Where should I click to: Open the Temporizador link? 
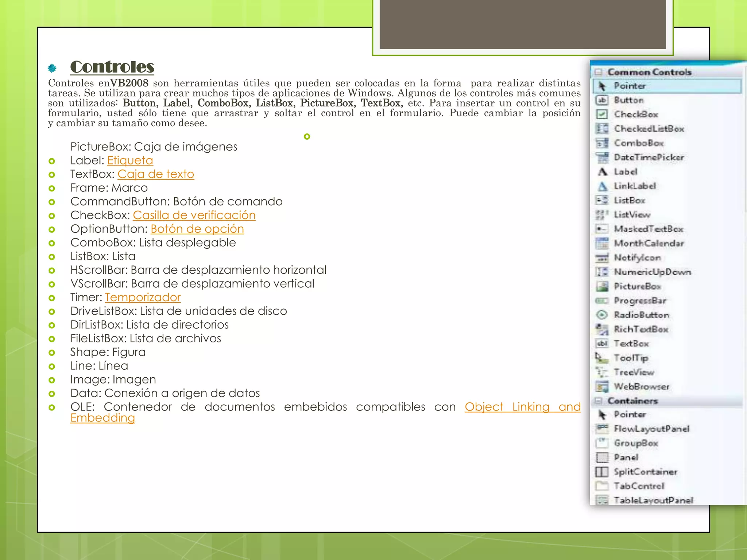point(143,297)
